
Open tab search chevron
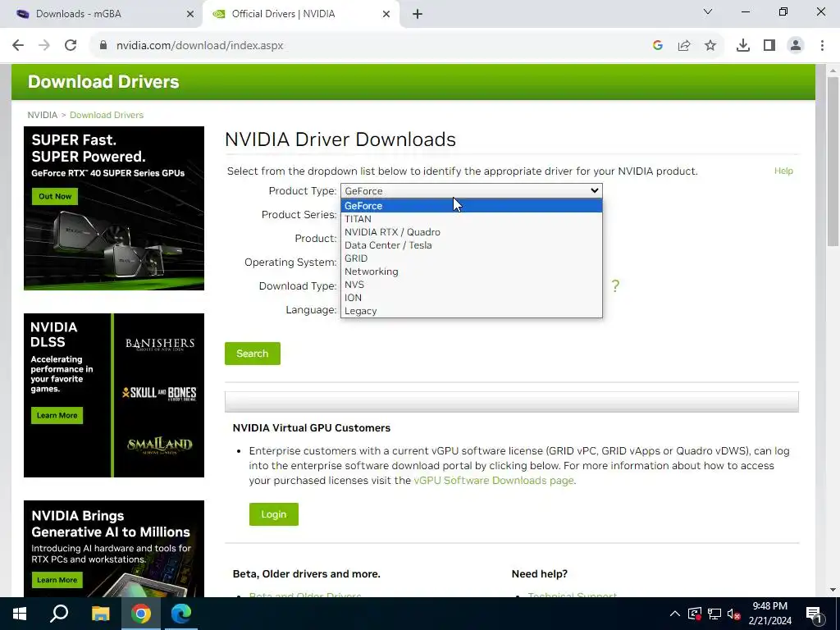[x=708, y=11]
